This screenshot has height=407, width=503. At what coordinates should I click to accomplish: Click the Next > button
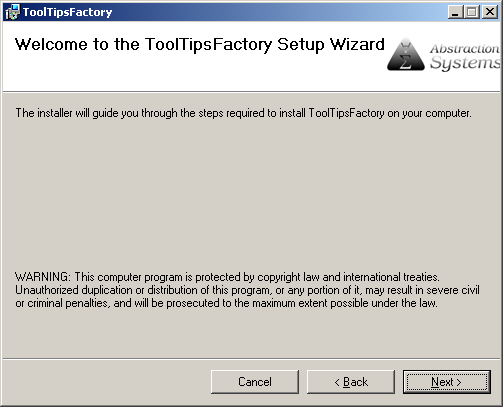click(447, 382)
